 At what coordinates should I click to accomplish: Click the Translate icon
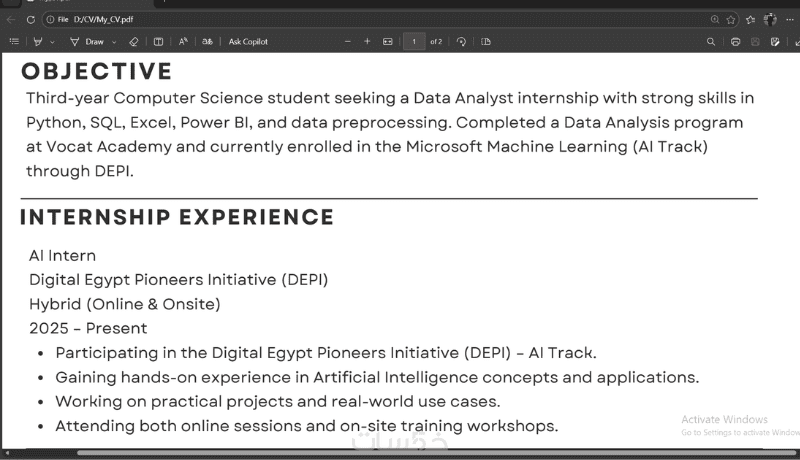207,42
